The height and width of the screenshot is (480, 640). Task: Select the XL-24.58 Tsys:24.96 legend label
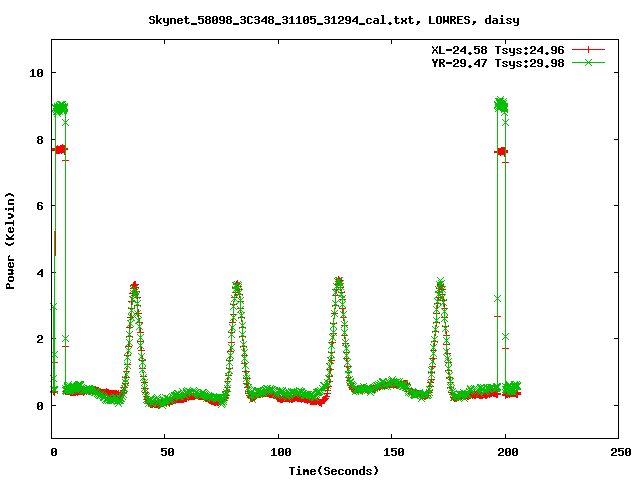tap(498, 50)
